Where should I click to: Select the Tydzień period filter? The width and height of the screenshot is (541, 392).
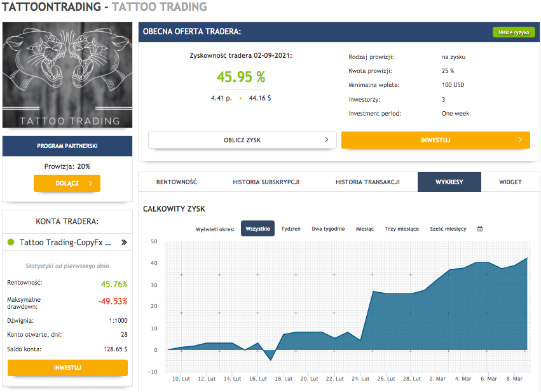click(291, 229)
